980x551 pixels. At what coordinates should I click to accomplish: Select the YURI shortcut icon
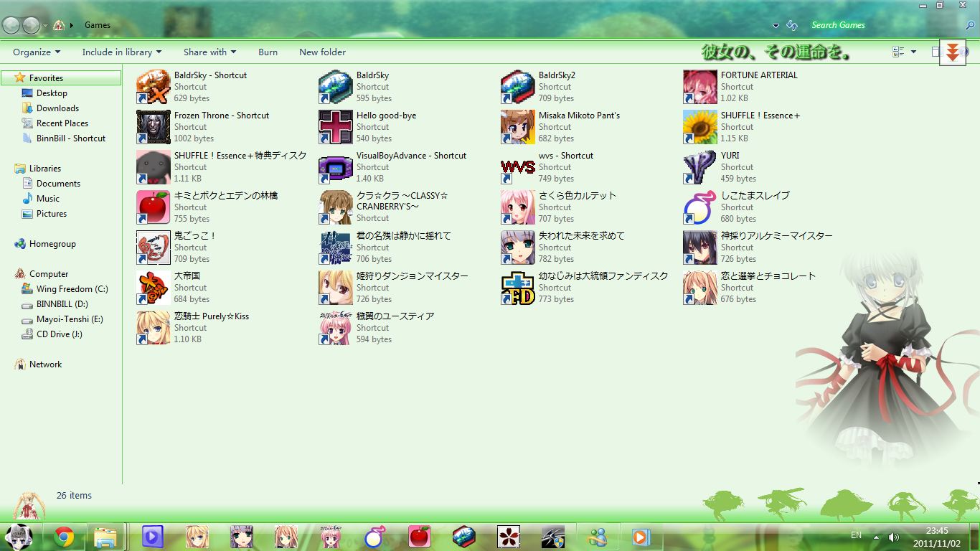[x=700, y=167]
